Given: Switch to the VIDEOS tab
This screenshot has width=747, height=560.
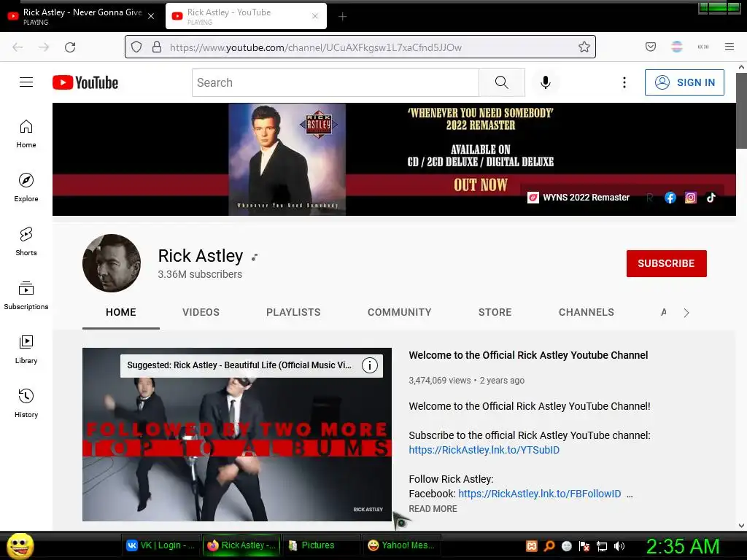Looking at the screenshot, I should (x=201, y=312).
